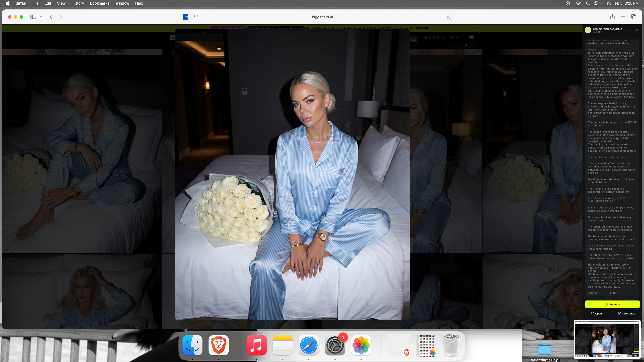Click the Animate button
This screenshot has width=644, height=362.
[612, 304]
